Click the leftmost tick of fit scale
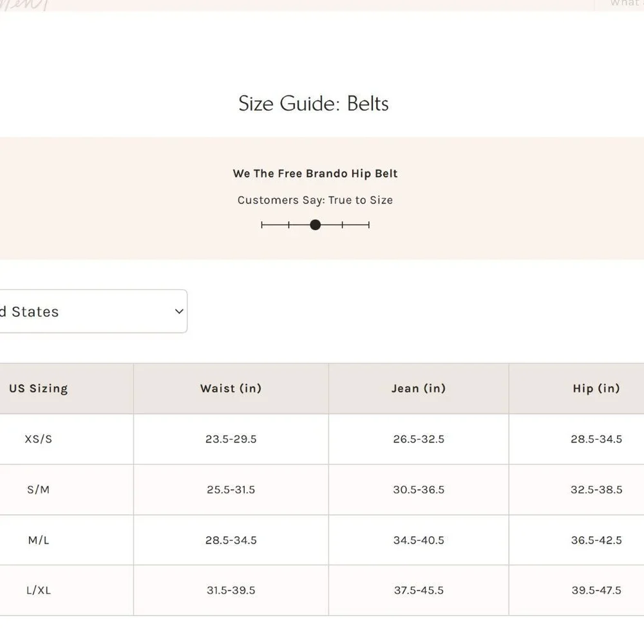This screenshot has height=644, width=644. pos(261,225)
